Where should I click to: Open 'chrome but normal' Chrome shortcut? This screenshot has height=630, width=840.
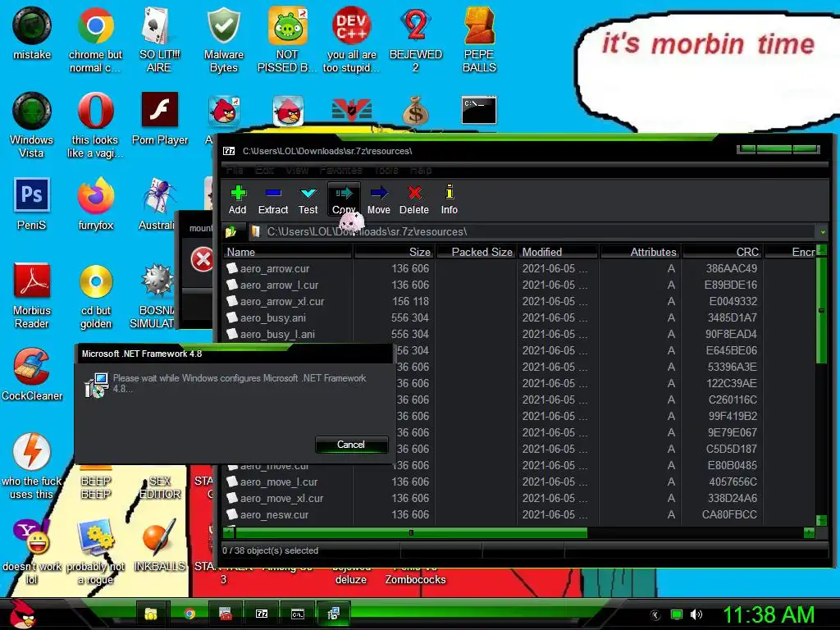(x=95, y=39)
